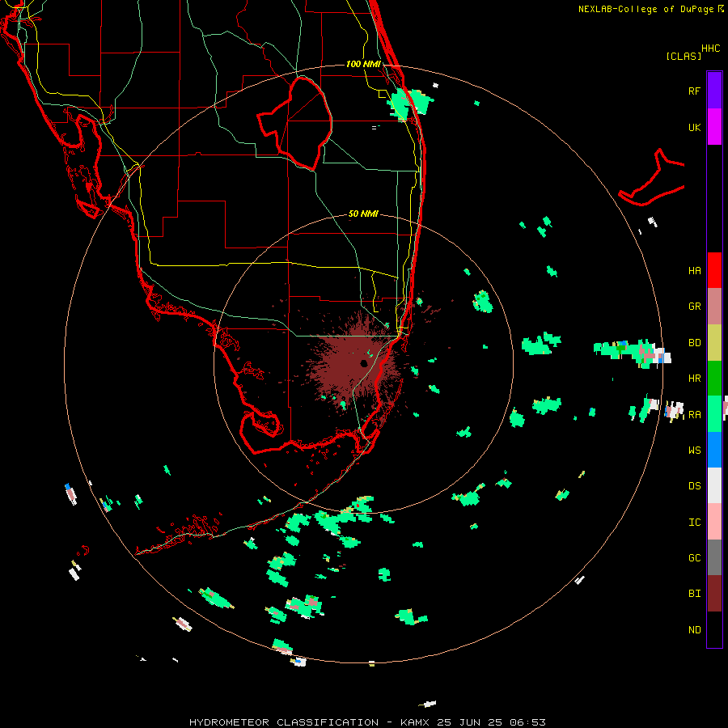Select the gray GC legend color swatch

pos(714,557)
